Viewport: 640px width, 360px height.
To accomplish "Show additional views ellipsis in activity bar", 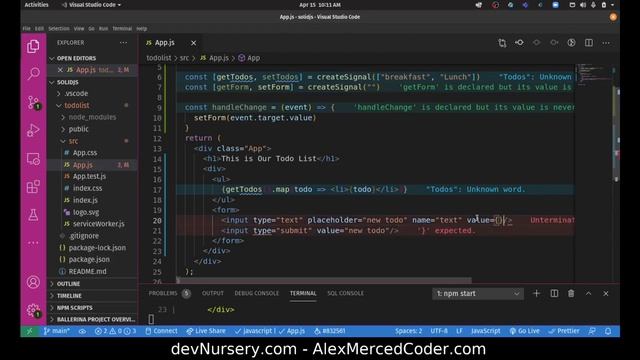I will tap(33, 242).
